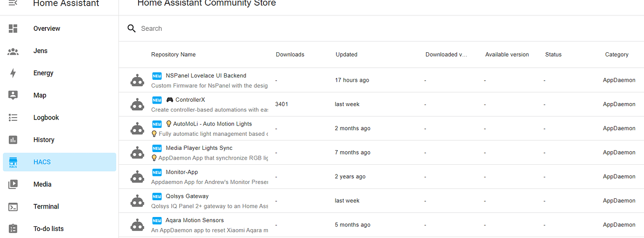
Task: Open Map from the sidebar
Action: click(60, 95)
